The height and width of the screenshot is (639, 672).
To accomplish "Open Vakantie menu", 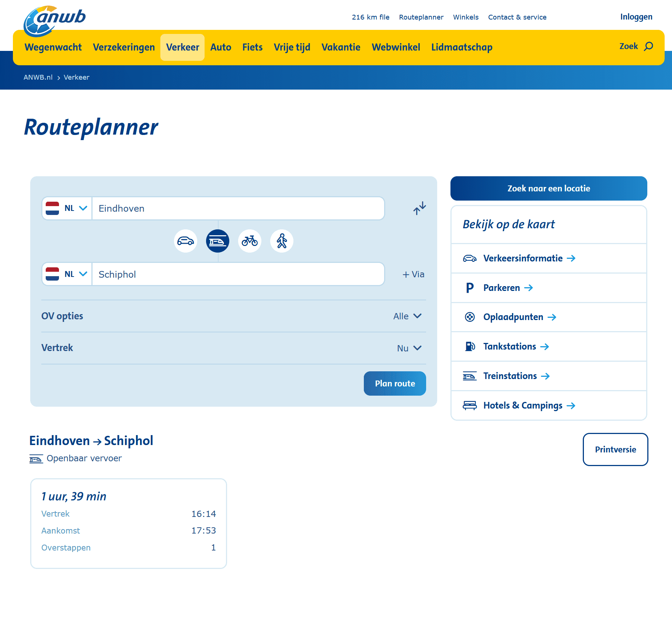I will 341,47.
